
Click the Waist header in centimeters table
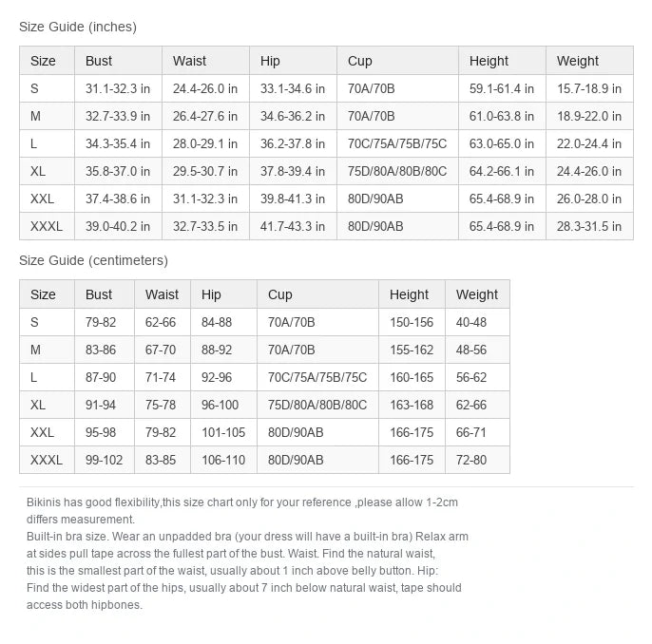click(x=163, y=294)
